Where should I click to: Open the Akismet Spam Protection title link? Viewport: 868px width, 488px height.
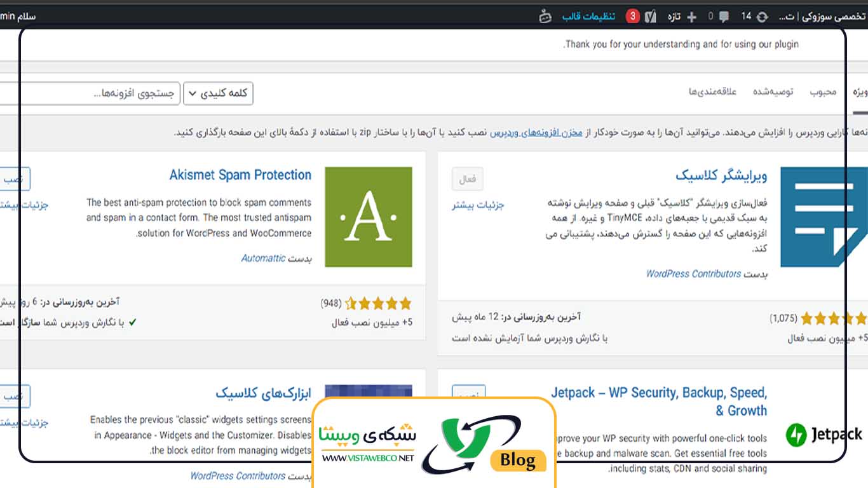240,175
